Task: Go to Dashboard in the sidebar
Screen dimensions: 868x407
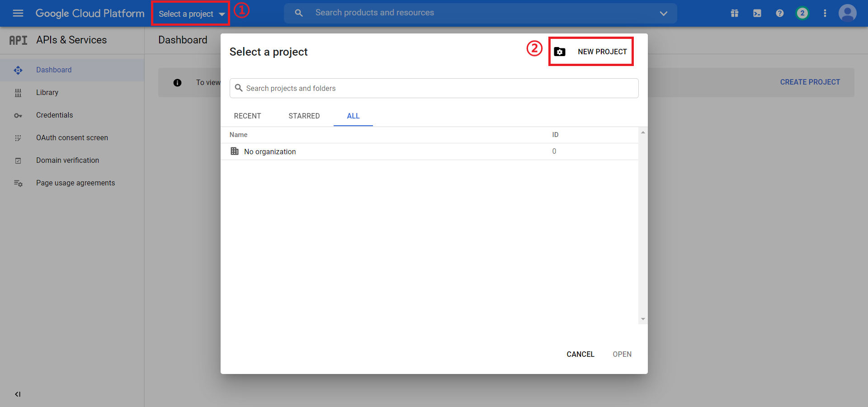Action: tap(72, 70)
